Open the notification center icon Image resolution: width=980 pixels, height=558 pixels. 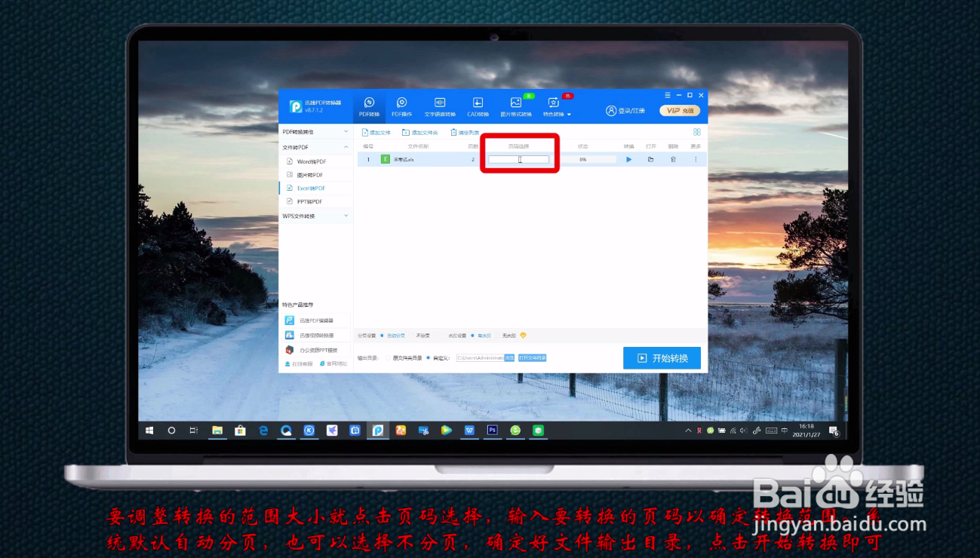coord(834,431)
